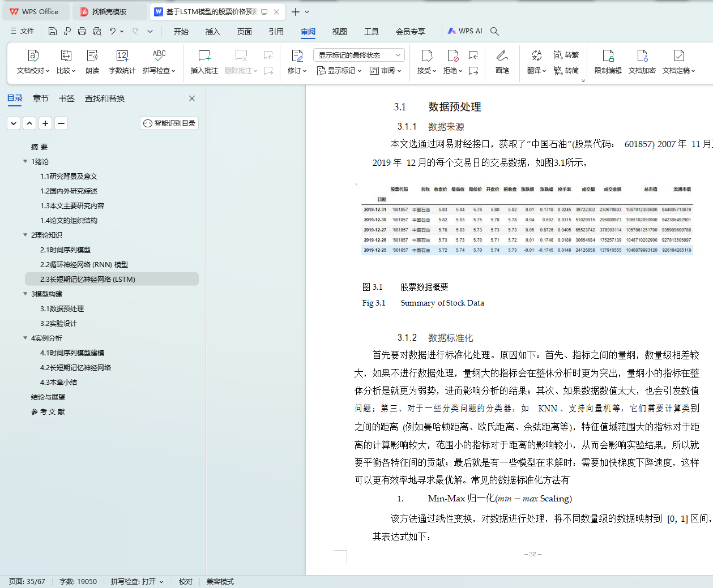
Task: Open the 会员专享 tab
Action: click(411, 32)
